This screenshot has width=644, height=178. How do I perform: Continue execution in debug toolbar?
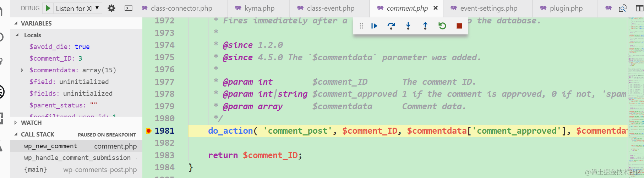tap(374, 26)
